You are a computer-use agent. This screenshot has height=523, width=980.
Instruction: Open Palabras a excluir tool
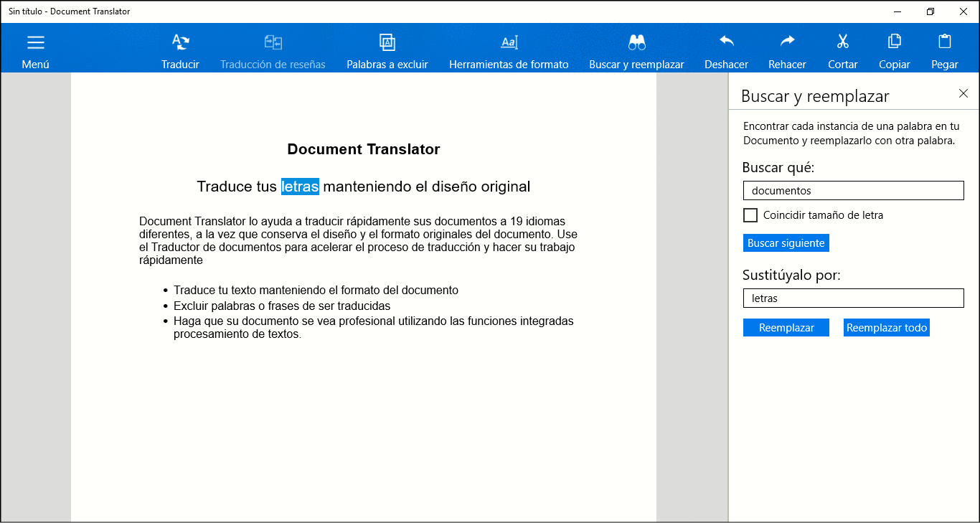tap(387, 43)
